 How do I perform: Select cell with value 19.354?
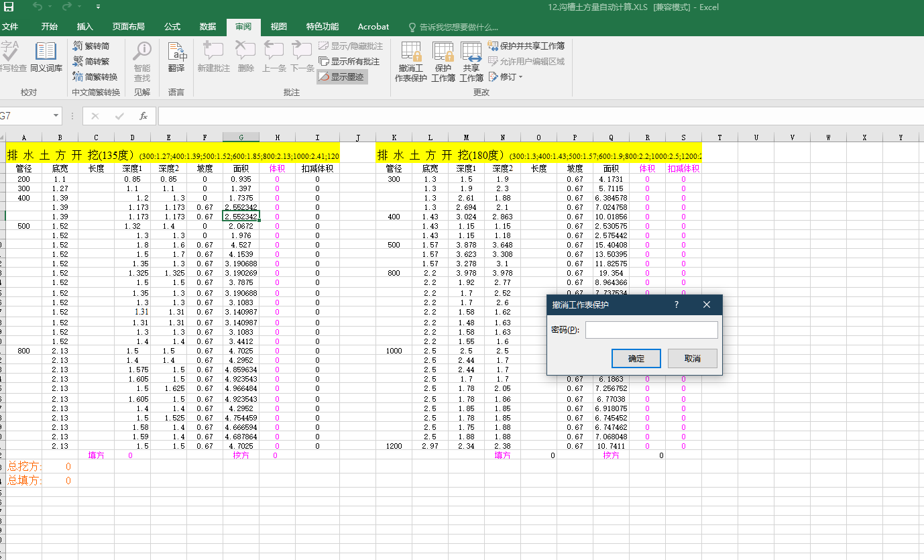tap(612, 274)
